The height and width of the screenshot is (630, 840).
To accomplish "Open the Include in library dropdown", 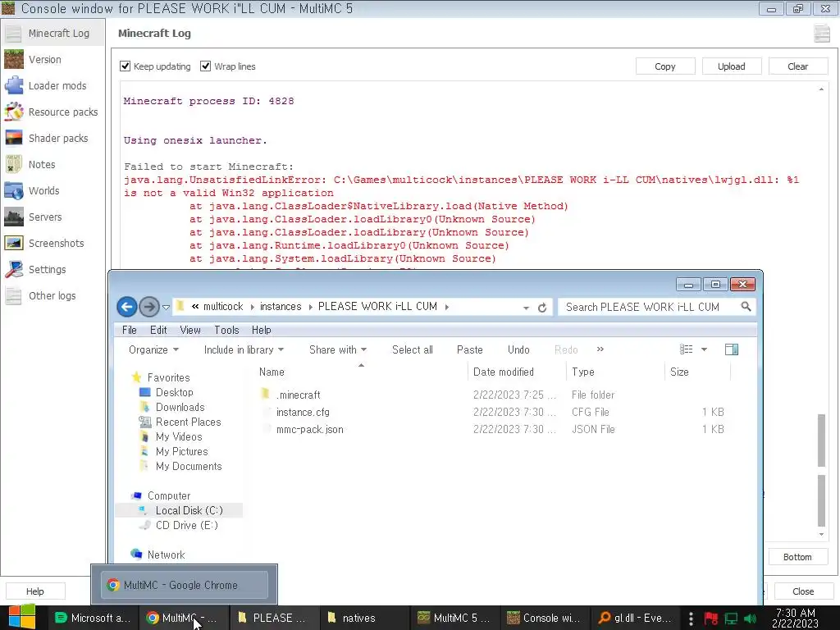I will (x=244, y=349).
